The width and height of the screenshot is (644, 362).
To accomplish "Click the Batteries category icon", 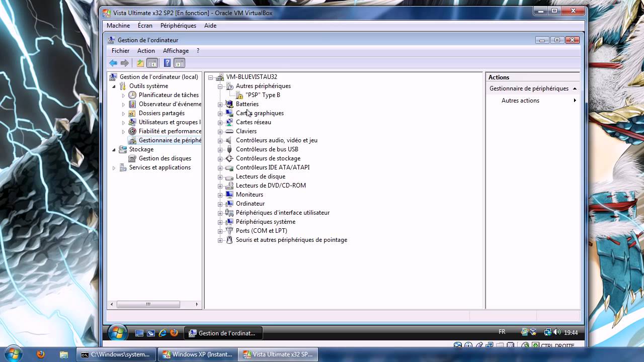I will [229, 104].
